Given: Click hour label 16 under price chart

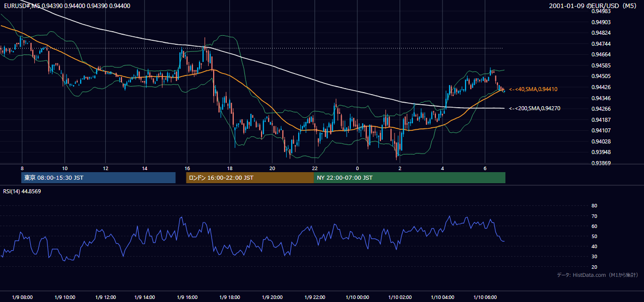Looking at the screenshot, I should [187, 168].
